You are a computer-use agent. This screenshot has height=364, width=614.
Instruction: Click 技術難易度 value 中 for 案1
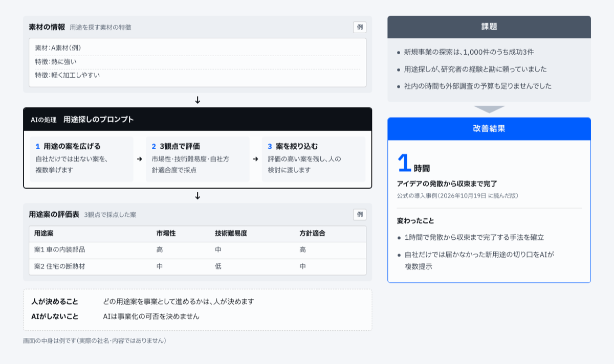coord(218,250)
